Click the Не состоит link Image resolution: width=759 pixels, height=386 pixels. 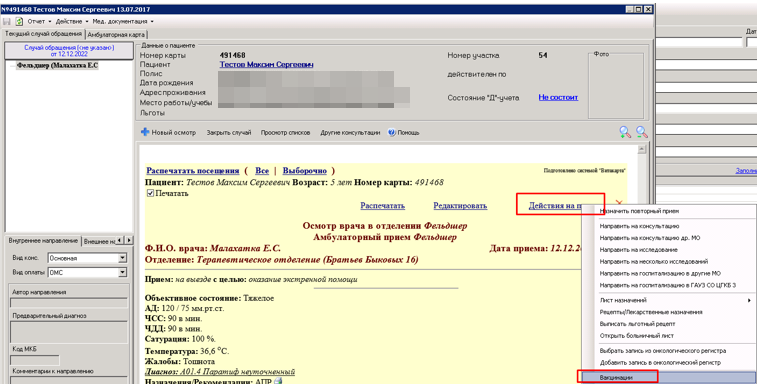[x=558, y=97]
